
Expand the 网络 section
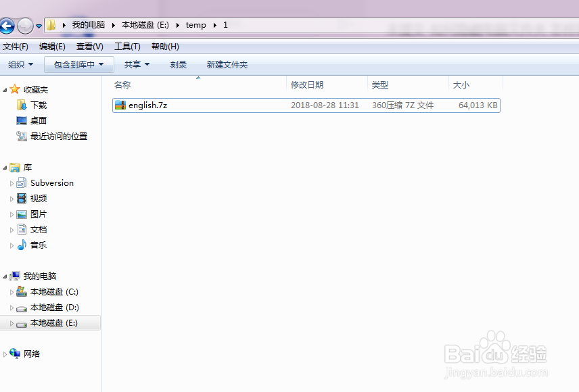pos(5,354)
